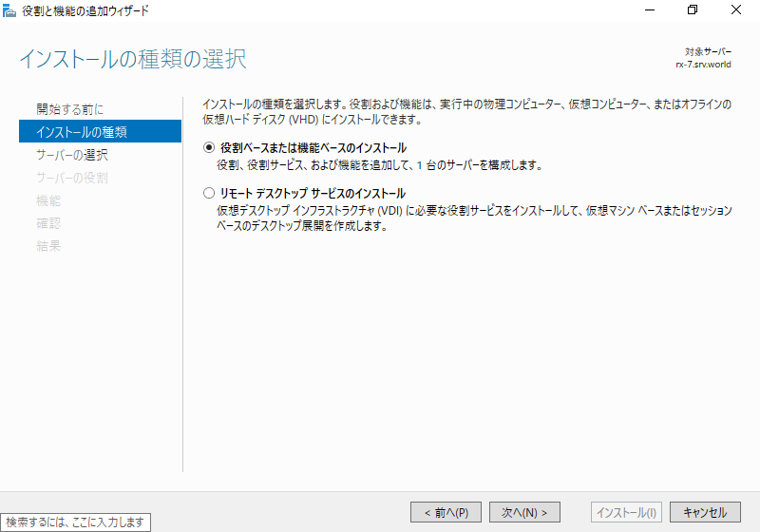This screenshot has width=760, height=532.
Task: Select the インストールの種類 step in sidebar
Action: pos(100,131)
